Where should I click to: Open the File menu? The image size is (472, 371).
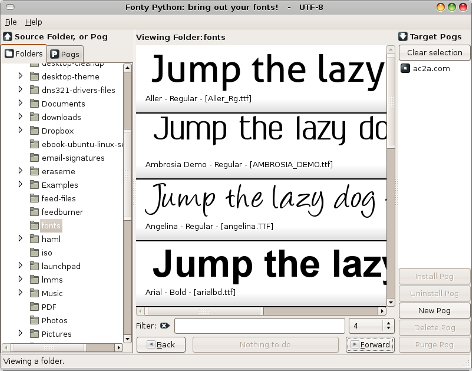[11, 22]
